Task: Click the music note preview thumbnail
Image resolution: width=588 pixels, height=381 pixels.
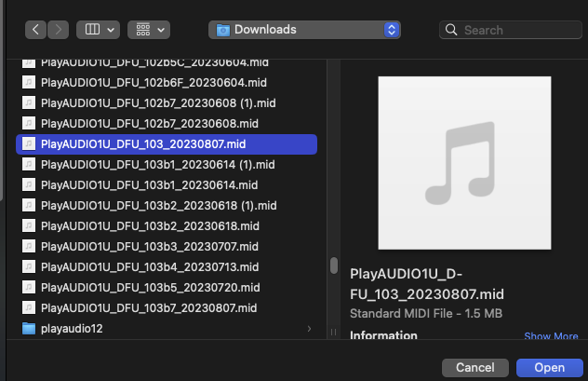Action: coord(464,163)
